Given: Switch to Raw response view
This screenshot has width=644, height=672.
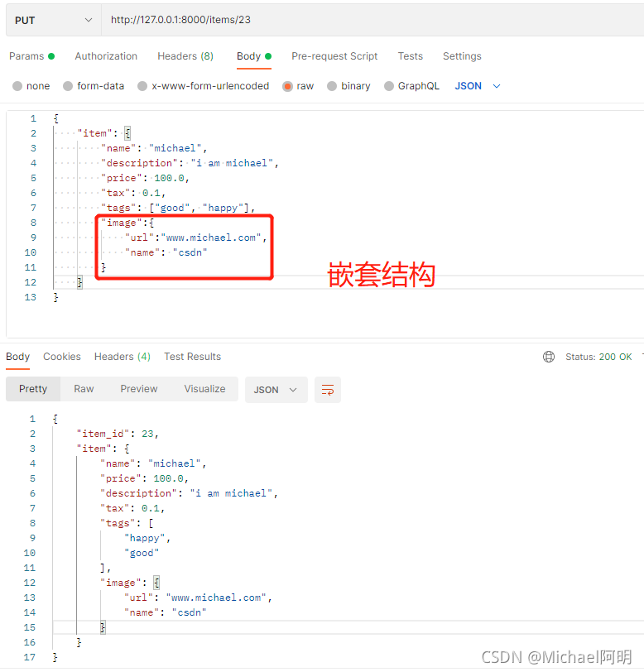Looking at the screenshot, I should pyautogui.click(x=84, y=389).
